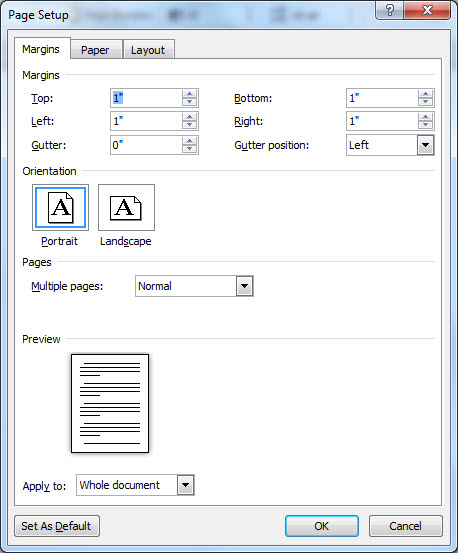Increase the Top margin with up arrow
Screen dimensions: 458x553
190,94
